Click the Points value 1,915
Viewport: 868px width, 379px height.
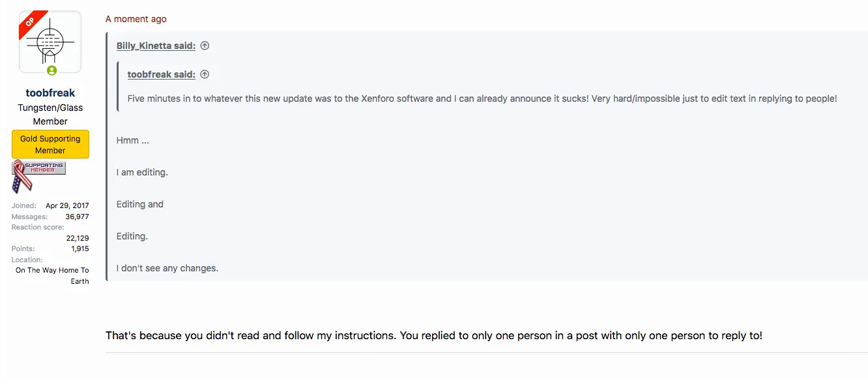point(80,249)
